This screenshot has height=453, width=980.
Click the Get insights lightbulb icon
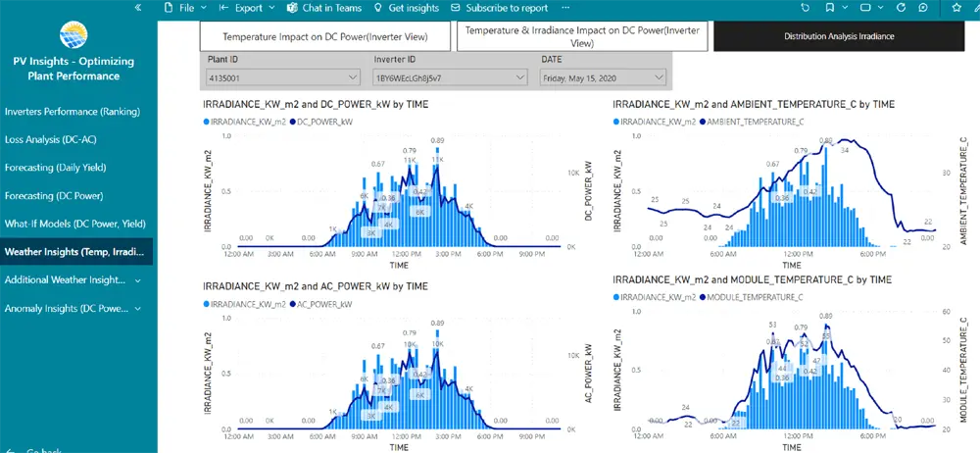[x=377, y=8]
